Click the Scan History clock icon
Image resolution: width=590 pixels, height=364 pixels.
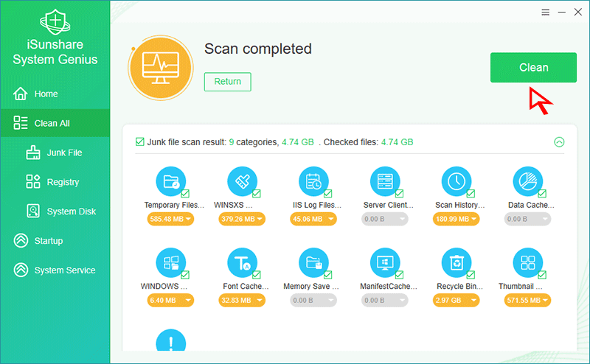pyautogui.click(x=456, y=181)
